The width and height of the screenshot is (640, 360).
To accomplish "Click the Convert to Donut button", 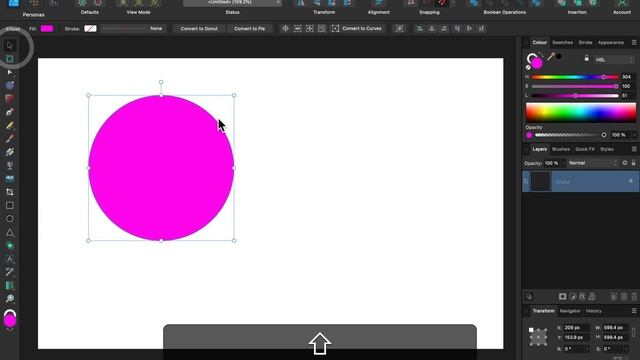I will [x=199, y=29].
